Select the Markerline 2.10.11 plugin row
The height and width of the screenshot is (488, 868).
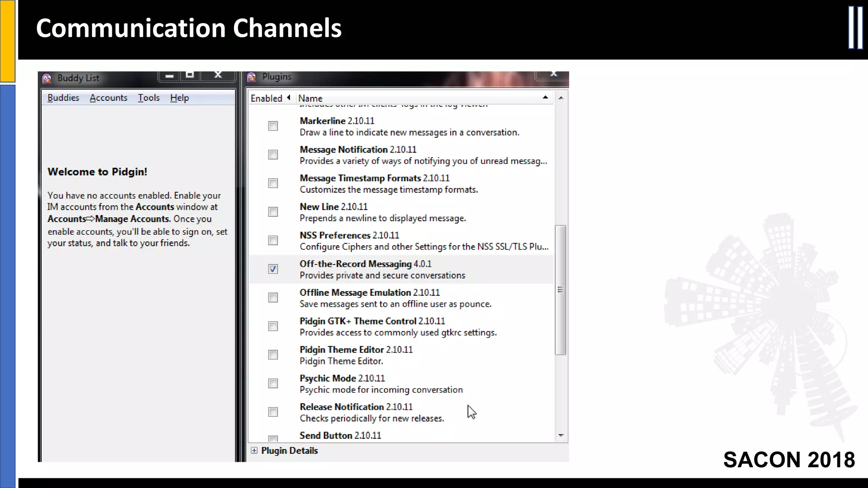401,127
